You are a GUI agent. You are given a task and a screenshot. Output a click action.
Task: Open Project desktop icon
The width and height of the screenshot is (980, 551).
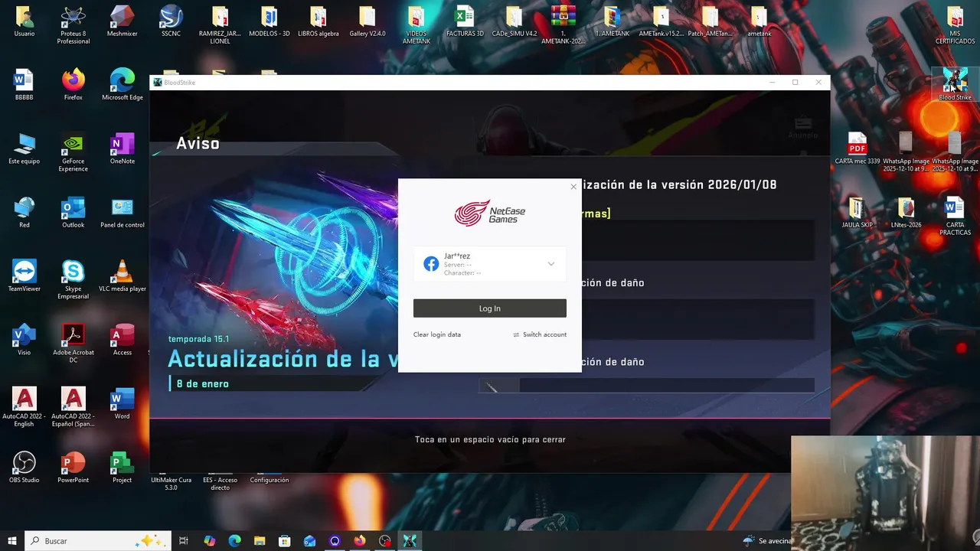122,466
